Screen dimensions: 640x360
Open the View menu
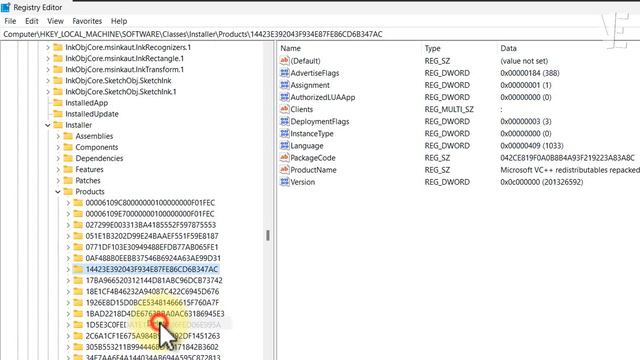click(x=55, y=21)
